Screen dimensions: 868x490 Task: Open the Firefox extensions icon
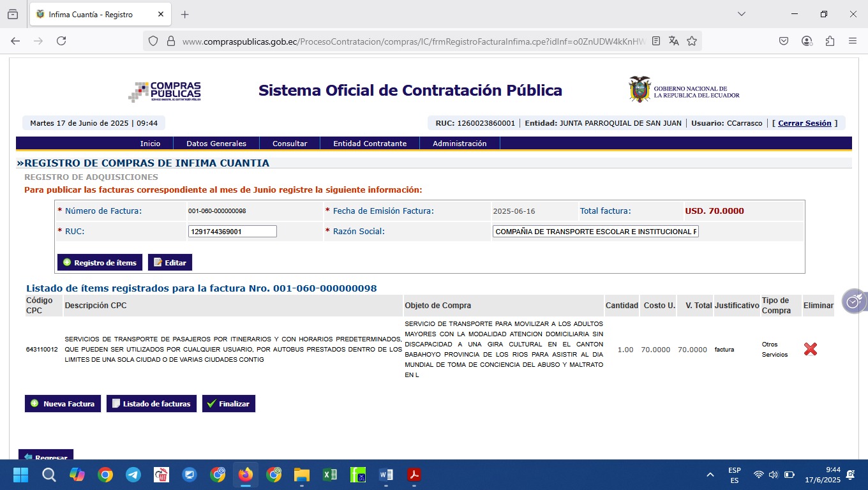pyautogui.click(x=830, y=41)
